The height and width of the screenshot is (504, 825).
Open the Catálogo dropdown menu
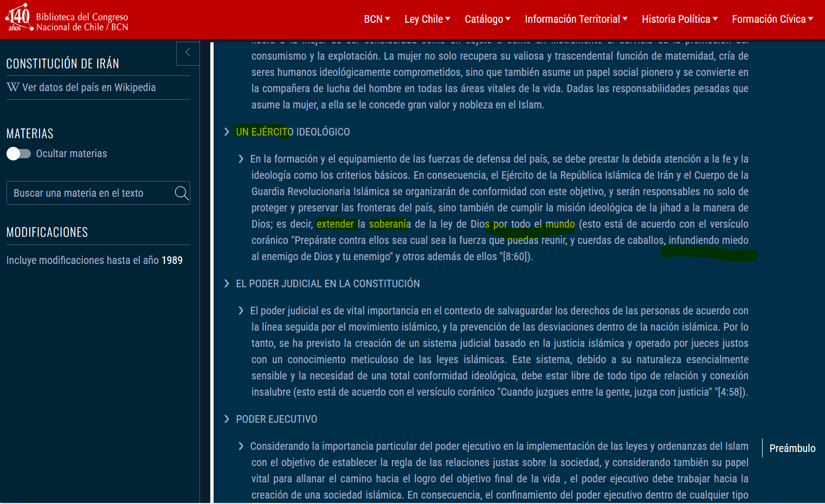pyautogui.click(x=487, y=19)
